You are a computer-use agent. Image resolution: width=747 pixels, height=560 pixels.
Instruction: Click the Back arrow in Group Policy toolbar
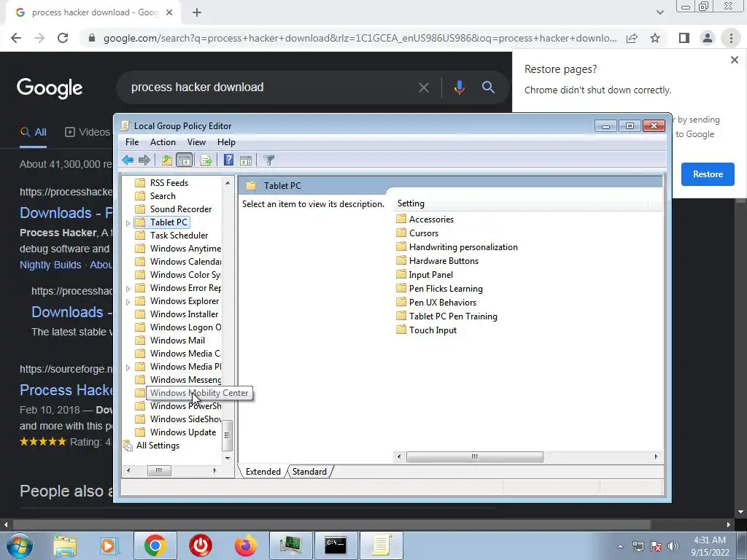tap(127, 160)
